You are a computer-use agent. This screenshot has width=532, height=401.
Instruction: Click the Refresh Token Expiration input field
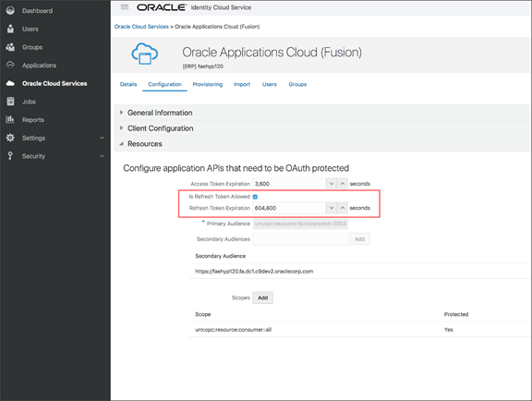click(289, 208)
